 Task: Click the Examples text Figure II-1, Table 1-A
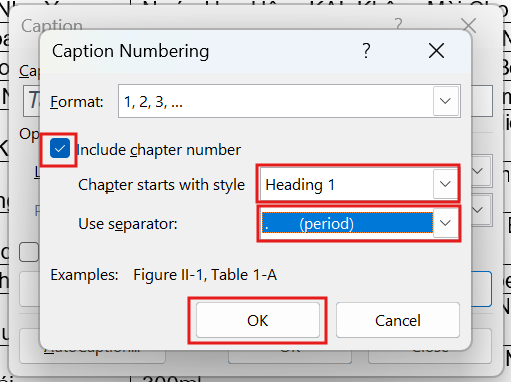coord(205,275)
